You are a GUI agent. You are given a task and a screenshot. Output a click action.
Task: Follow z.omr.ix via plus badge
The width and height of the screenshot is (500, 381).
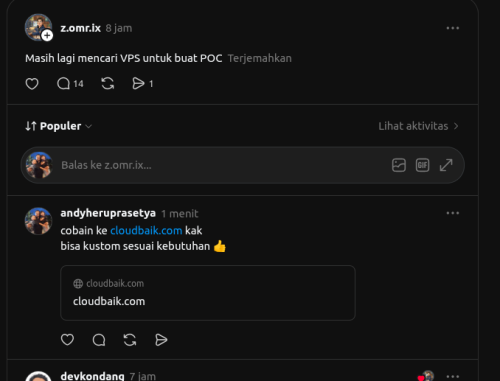(47, 35)
